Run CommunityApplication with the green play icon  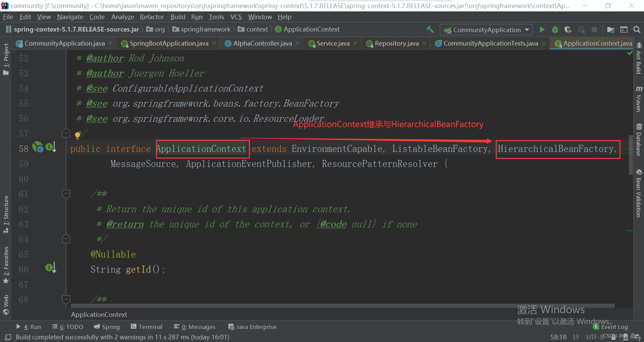point(542,30)
